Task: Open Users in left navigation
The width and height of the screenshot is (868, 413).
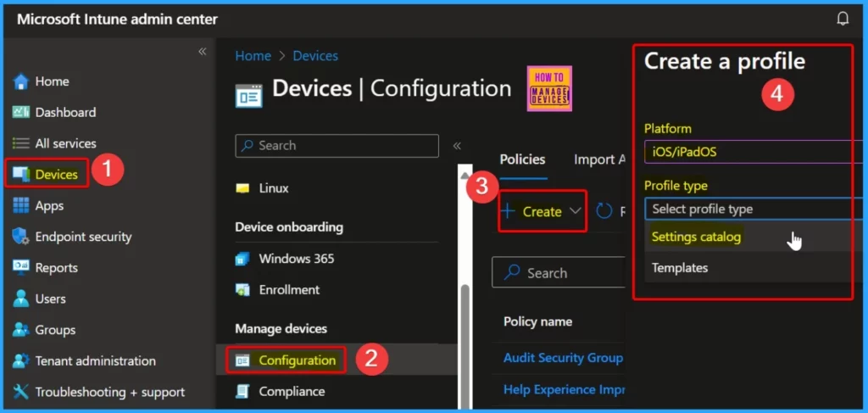Action: click(x=50, y=299)
